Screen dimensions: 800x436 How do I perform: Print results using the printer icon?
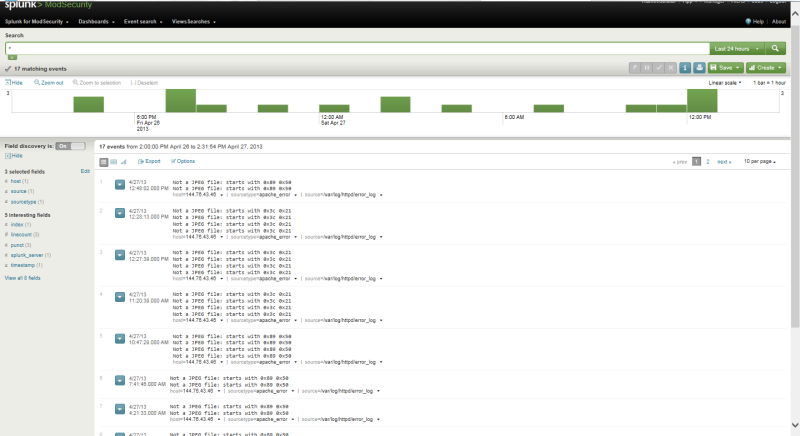tap(699, 68)
